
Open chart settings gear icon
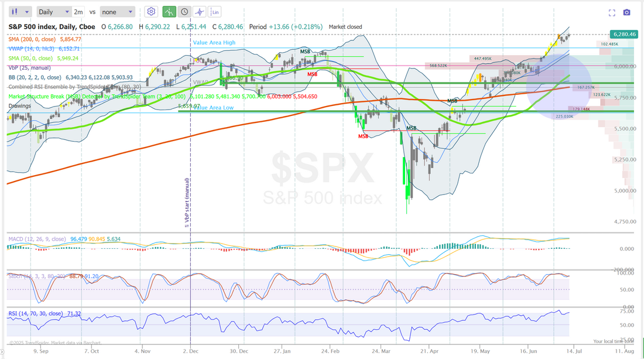pyautogui.click(x=151, y=12)
